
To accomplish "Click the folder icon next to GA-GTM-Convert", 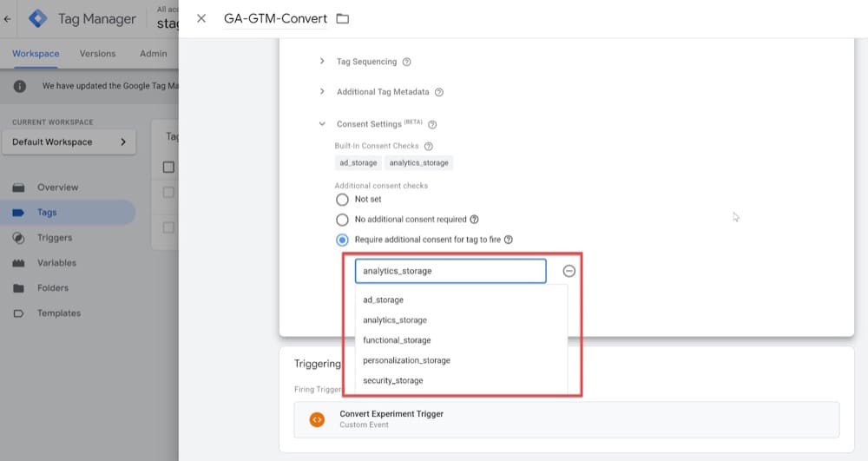I will (x=342, y=18).
